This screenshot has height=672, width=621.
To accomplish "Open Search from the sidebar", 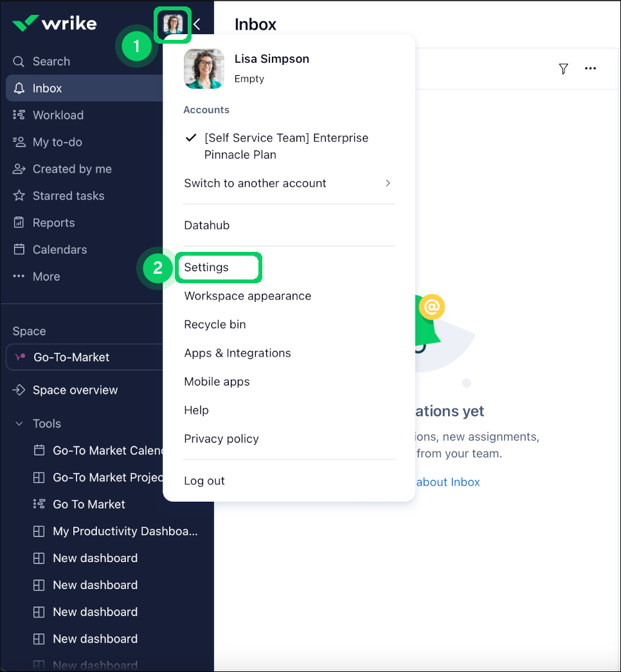I will [x=51, y=61].
